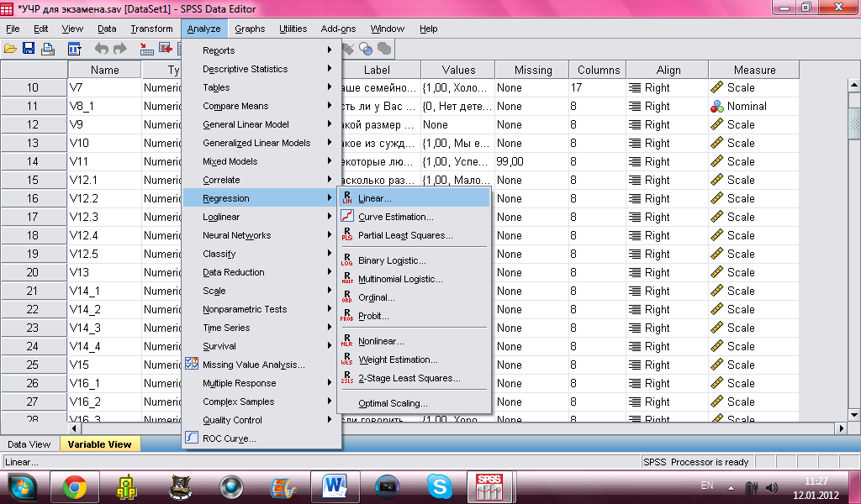861x504 pixels.
Task: Show hidden tray icons arrow
Action: [731, 487]
